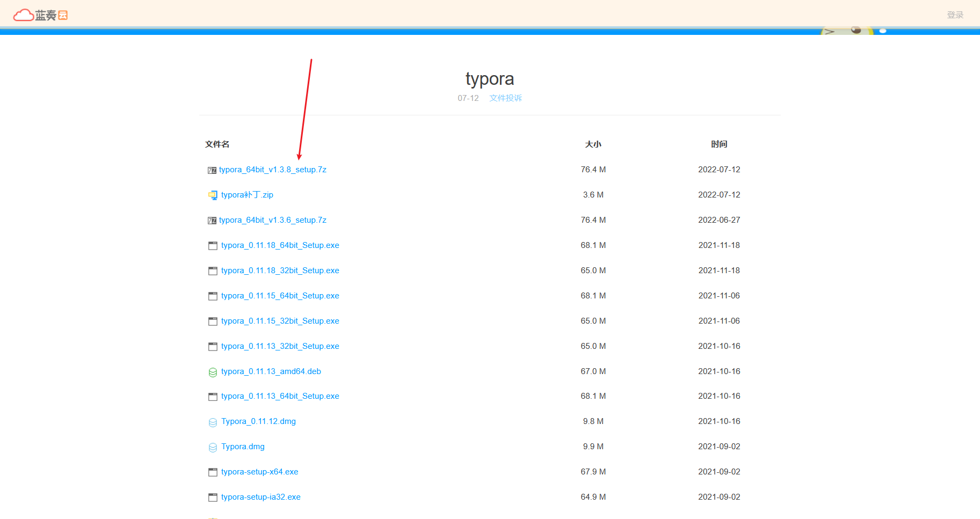Screen dimensions: 980x519
Task: Open typora_0.11.15_32bit_Setup.exe link
Action: 280,321
